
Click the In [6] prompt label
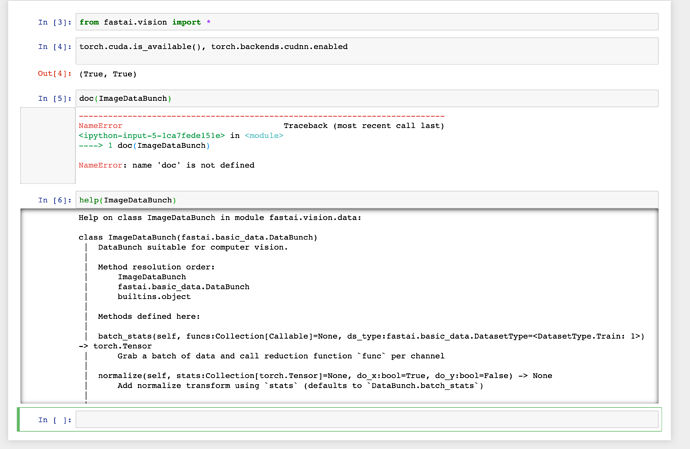pyautogui.click(x=55, y=200)
